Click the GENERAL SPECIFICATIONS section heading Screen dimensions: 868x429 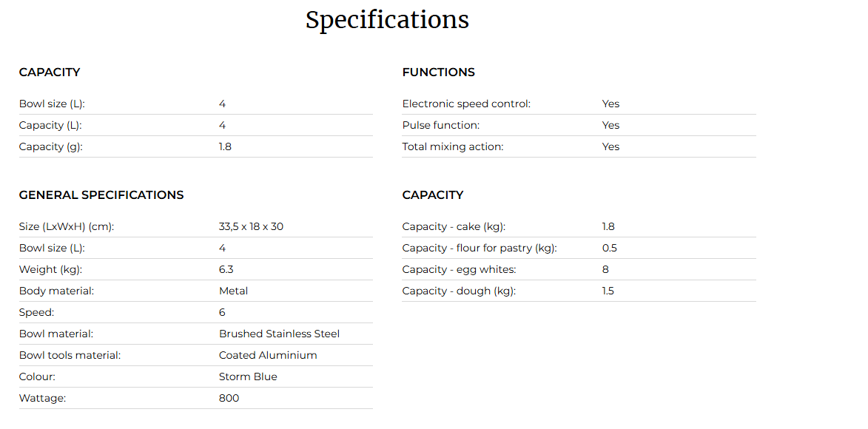pos(101,195)
